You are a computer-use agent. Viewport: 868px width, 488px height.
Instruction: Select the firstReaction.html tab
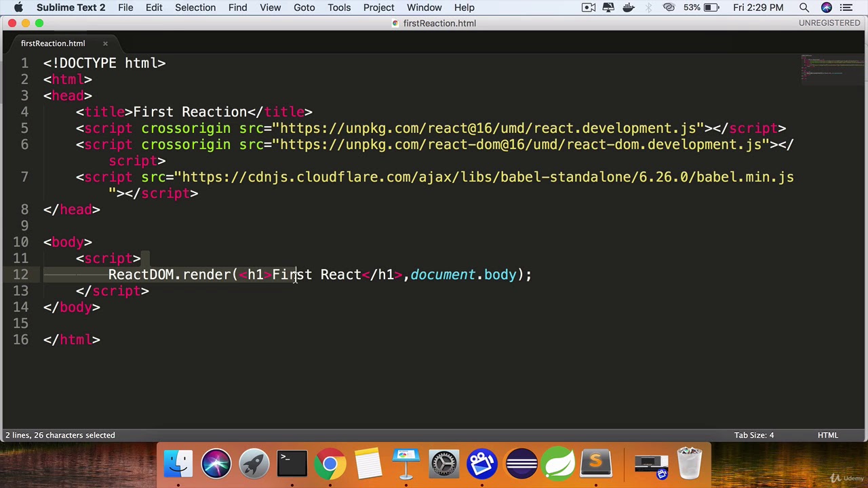point(53,43)
